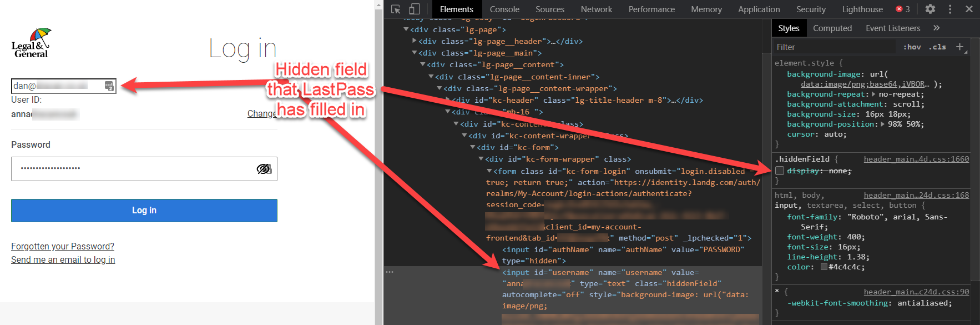This screenshot has width=980, height=325.
Task: Collapse the kc-form-login form node
Action: [x=489, y=171]
